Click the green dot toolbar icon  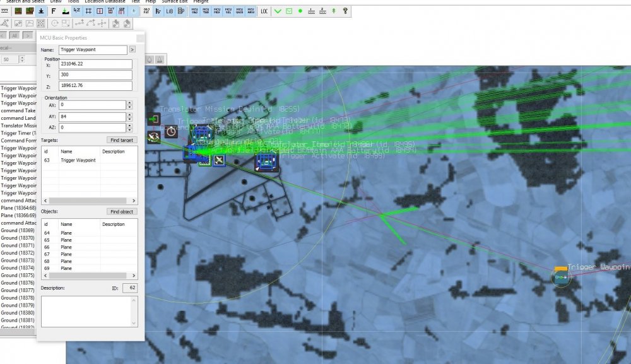(300, 11)
